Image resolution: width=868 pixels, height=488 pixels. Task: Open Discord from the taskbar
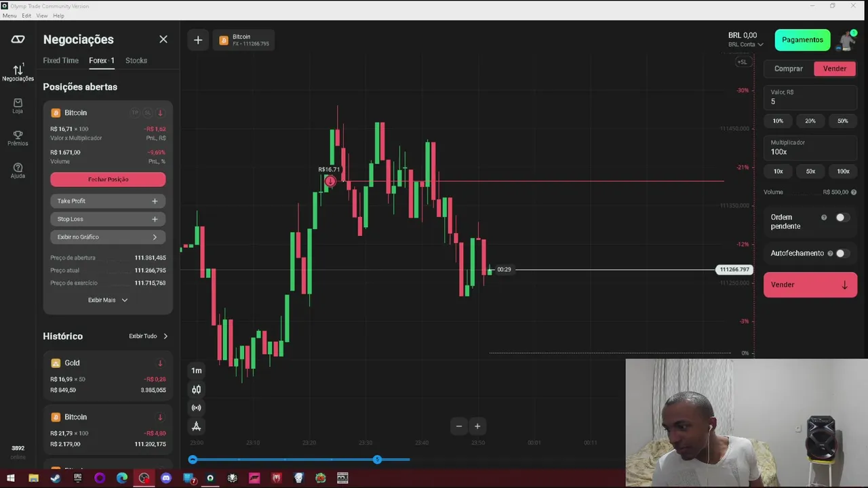pos(166,478)
